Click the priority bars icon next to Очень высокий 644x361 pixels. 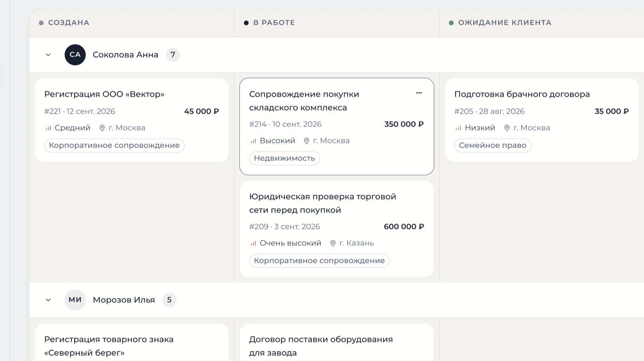click(x=253, y=244)
